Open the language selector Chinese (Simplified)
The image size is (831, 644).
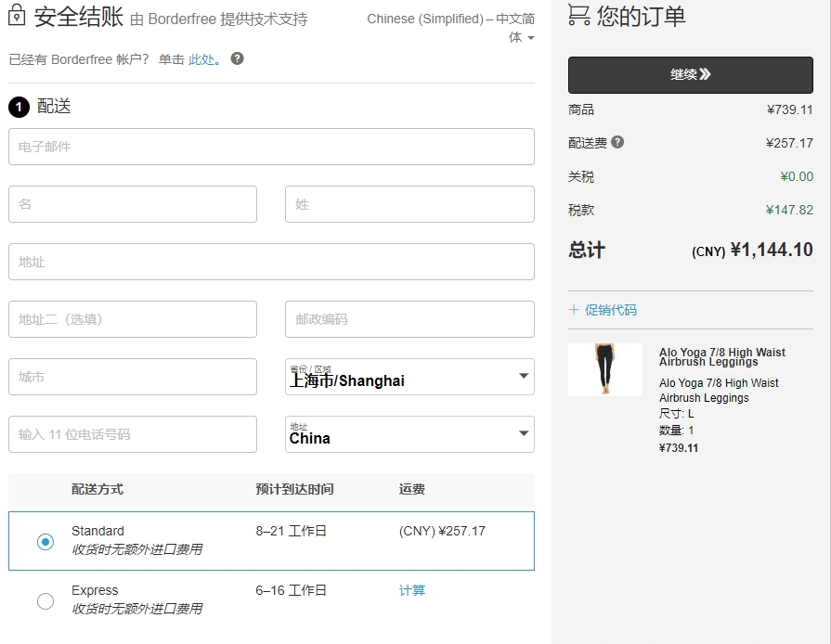451,28
